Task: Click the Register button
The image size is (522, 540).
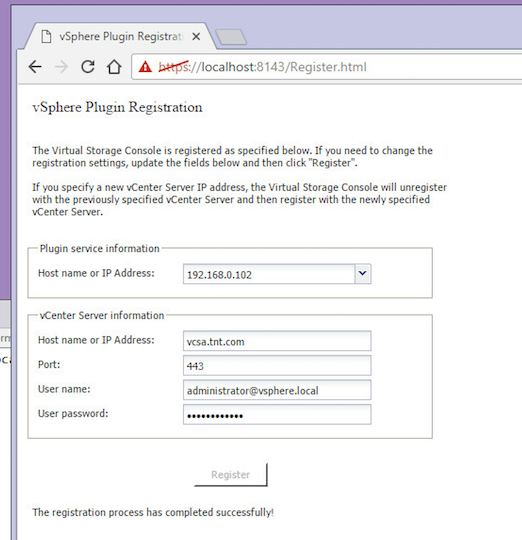Action: [x=231, y=475]
